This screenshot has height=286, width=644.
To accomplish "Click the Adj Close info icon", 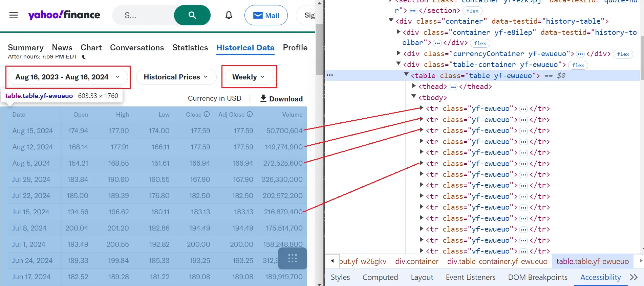I will (250, 114).
